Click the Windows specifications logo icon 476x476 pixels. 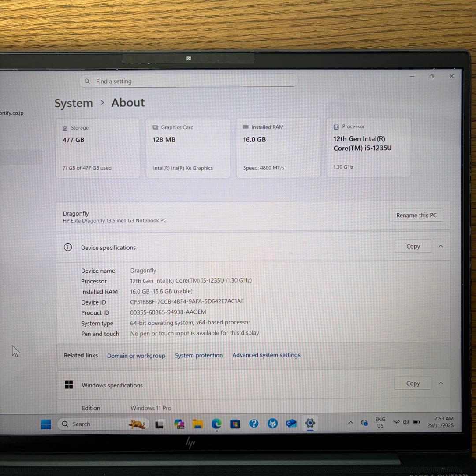click(69, 384)
